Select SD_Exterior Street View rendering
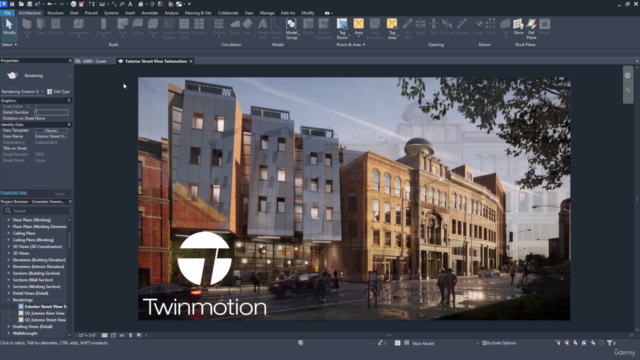Viewport: 640px width, 360px height. click(x=44, y=320)
